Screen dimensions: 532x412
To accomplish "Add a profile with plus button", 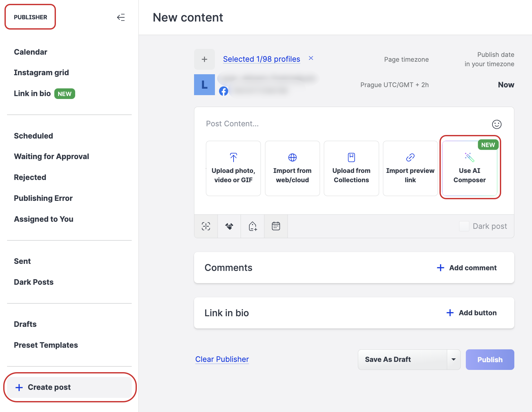I will click(x=204, y=59).
